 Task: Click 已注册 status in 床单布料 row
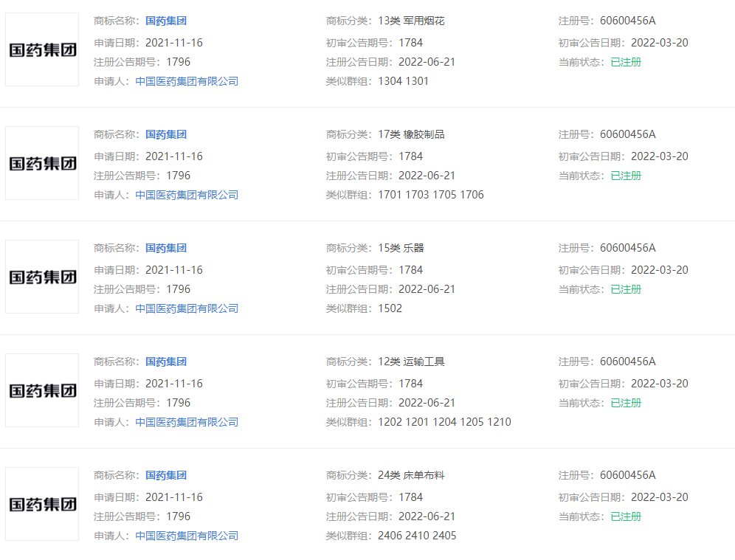point(626,517)
